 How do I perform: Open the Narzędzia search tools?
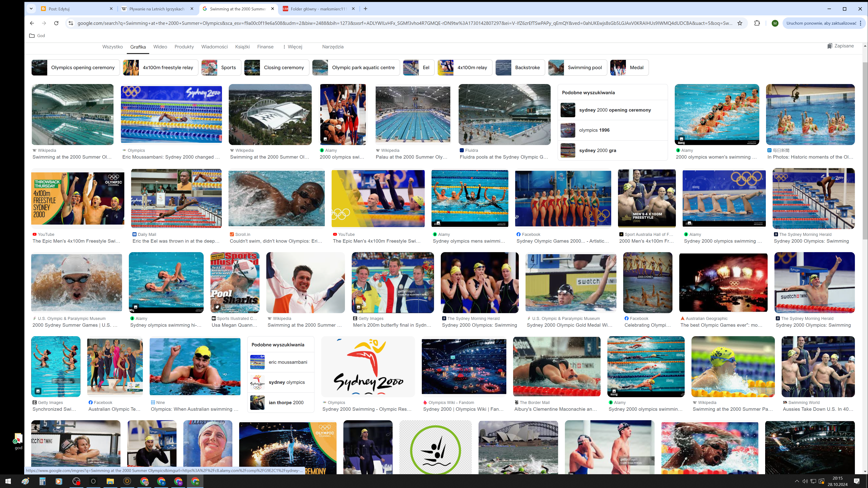coord(333,47)
